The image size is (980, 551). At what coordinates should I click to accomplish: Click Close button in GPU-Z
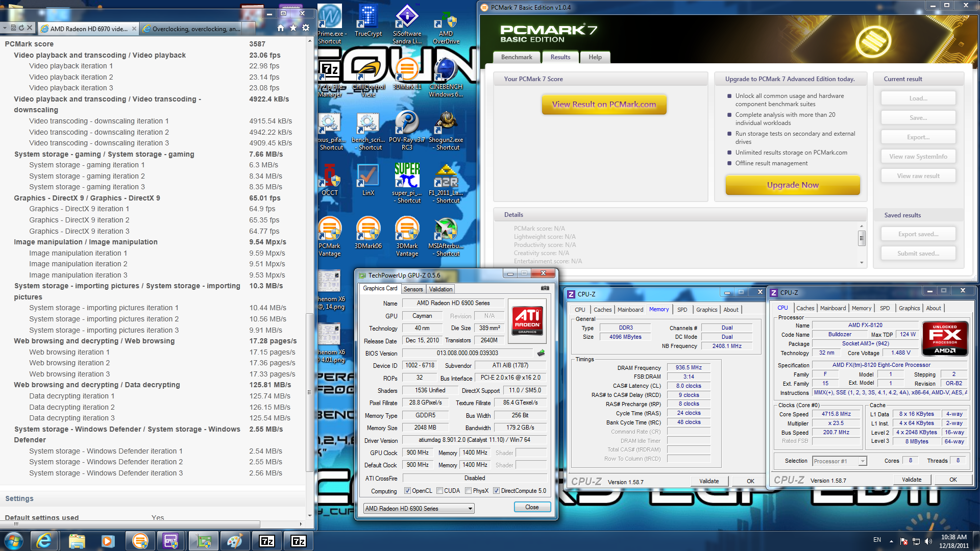point(532,507)
